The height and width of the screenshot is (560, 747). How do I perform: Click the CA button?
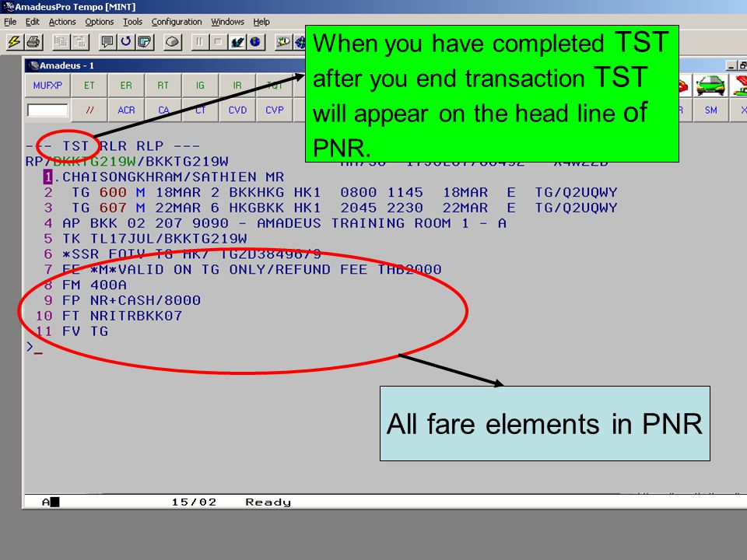[x=163, y=110]
